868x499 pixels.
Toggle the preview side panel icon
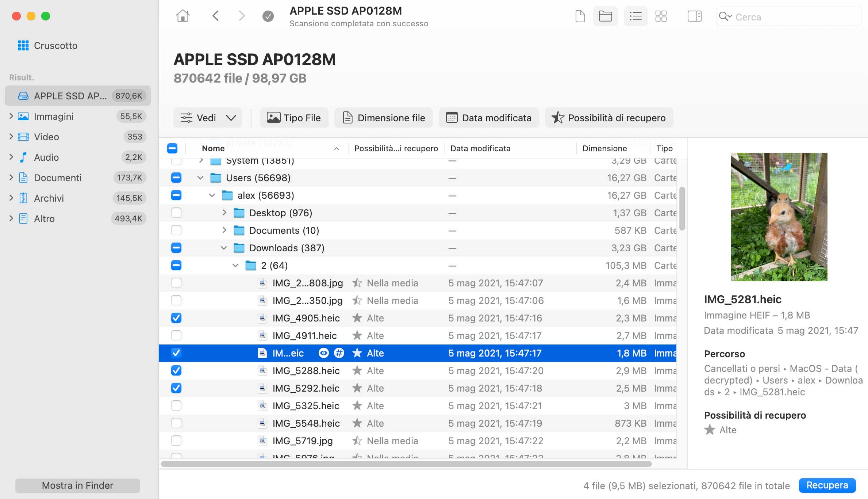pos(694,16)
